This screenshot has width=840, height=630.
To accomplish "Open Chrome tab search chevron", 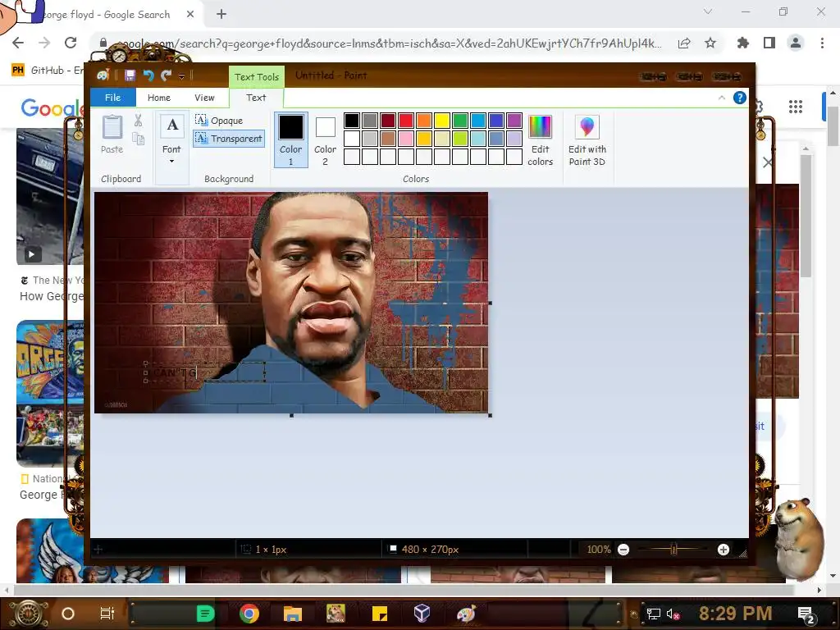I will click(708, 11).
